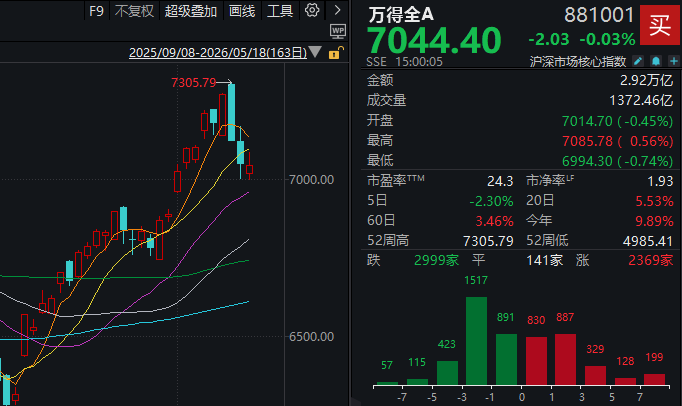The height and width of the screenshot is (406, 682).
Task: Open chart settings gear icon
Action: [311, 10]
